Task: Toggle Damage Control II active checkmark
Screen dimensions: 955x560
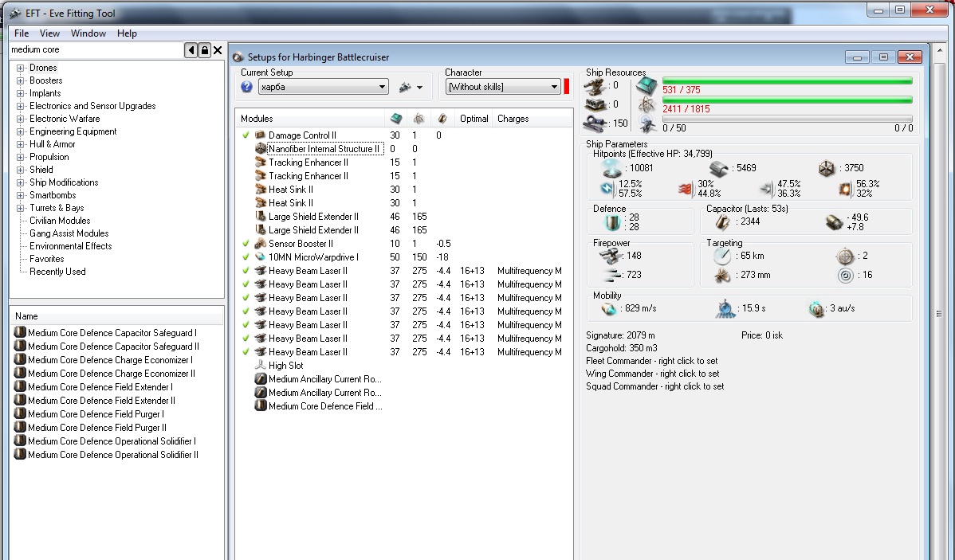Action: [246, 135]
